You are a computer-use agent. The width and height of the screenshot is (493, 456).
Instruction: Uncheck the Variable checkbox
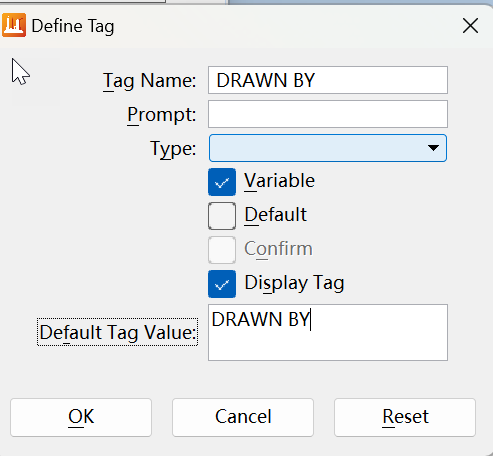222,182
